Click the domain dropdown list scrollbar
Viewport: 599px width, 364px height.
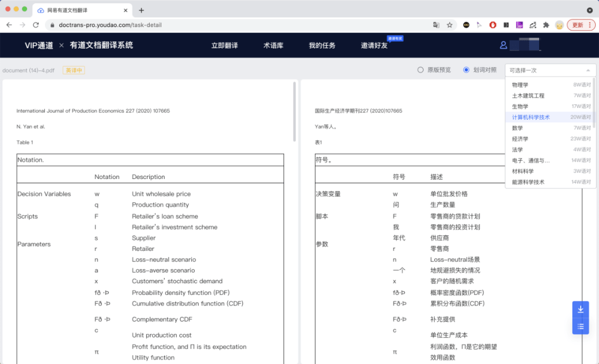[x=594, y=102]
